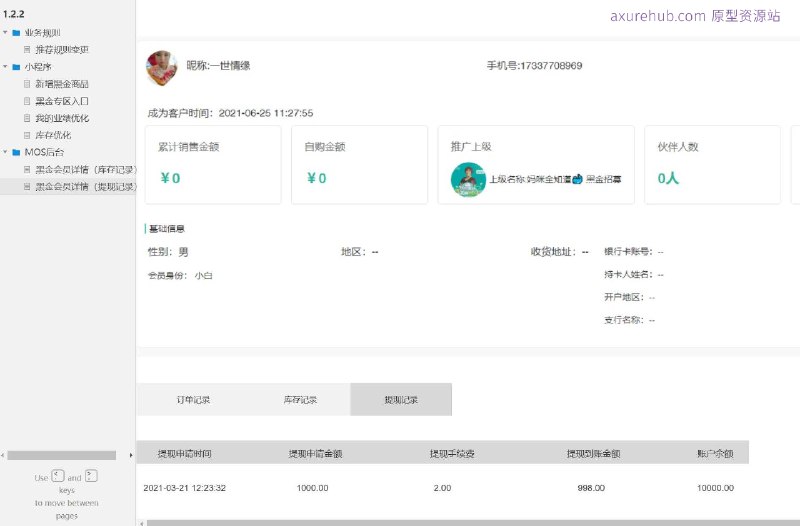Click the 昵称:一世情缘 text
800x526 pixels.
coord(218,65)
